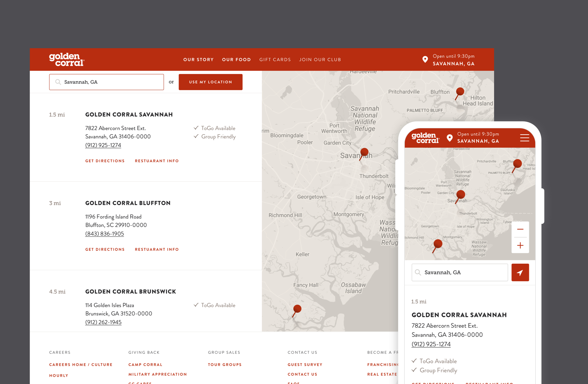This screenshot has width=588, height=384.
Task: Open the Tour Groups footer link
Action: click(x=225, y=365)
